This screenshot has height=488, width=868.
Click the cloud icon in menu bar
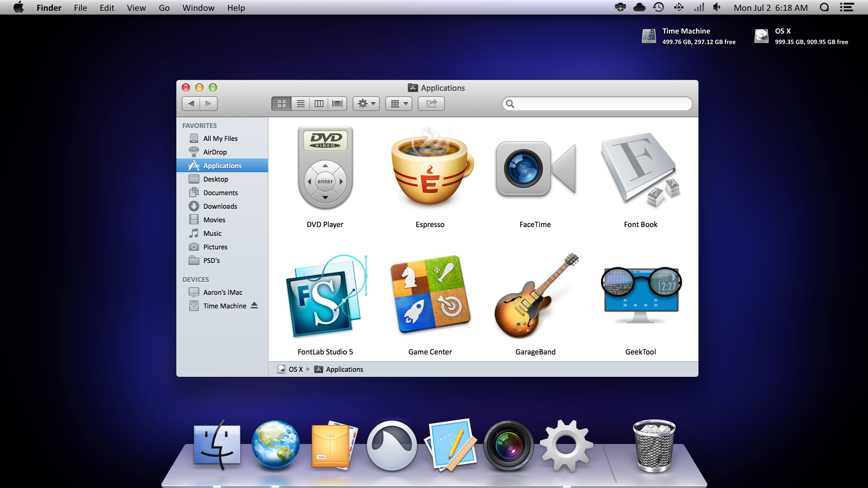[639, 7]
